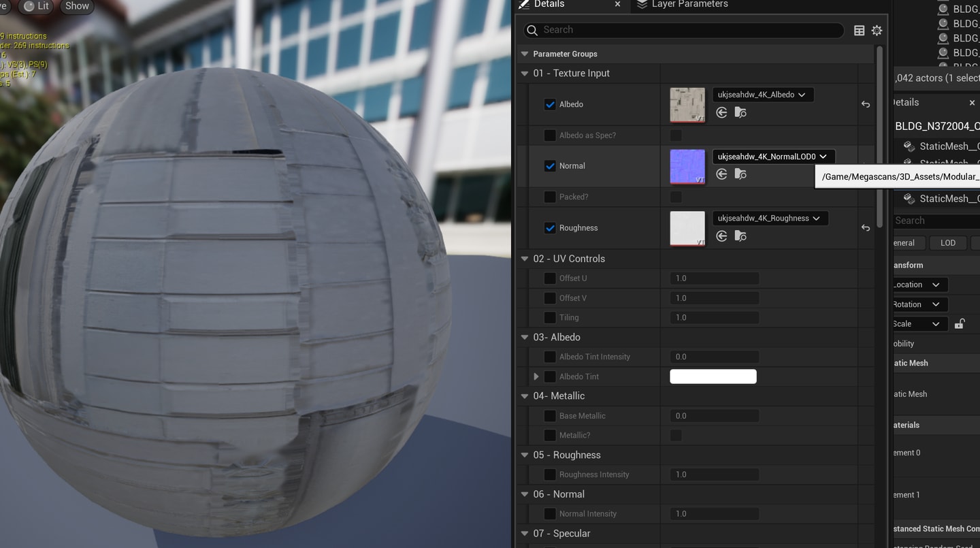Select the LOD filter tab
980x548 pixels.
point(948,243)
